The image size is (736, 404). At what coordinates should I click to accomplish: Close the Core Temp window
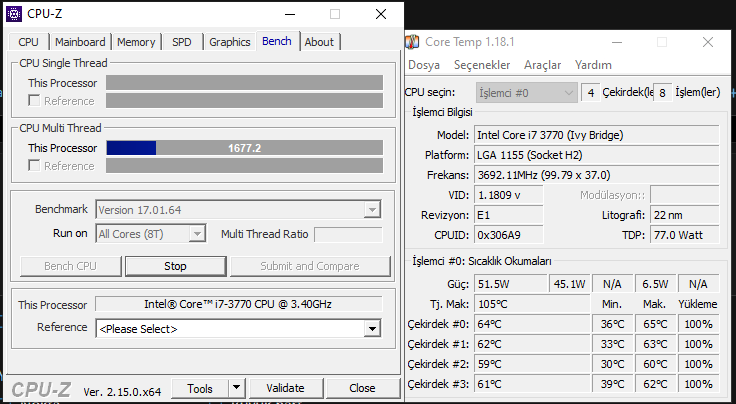pos(708,42)
